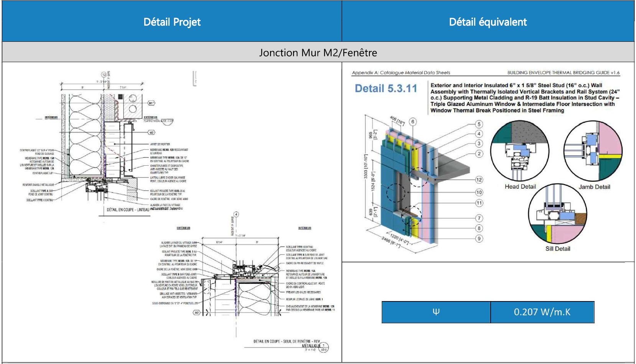
Task: Select the Détail Projet column header
Action: [x=172, y=22]
